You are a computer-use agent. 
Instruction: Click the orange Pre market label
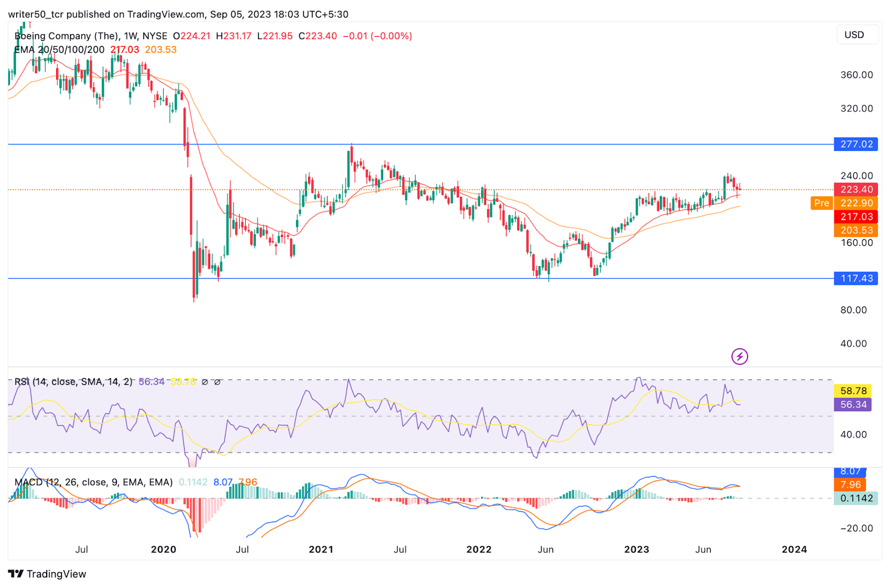click(822, 203)
